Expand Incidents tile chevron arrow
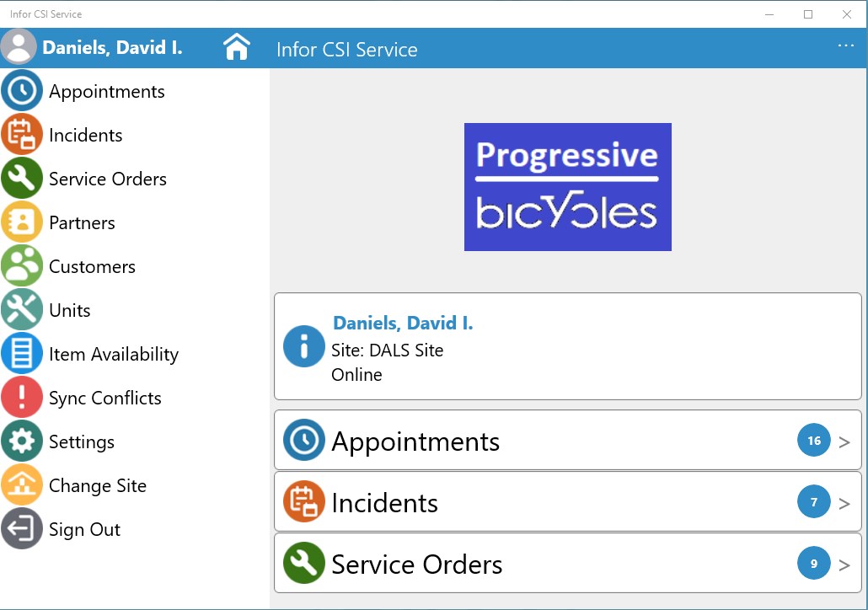Image resolution: width=868 pixels, height=610 pixels. click(x=844, y=503)
